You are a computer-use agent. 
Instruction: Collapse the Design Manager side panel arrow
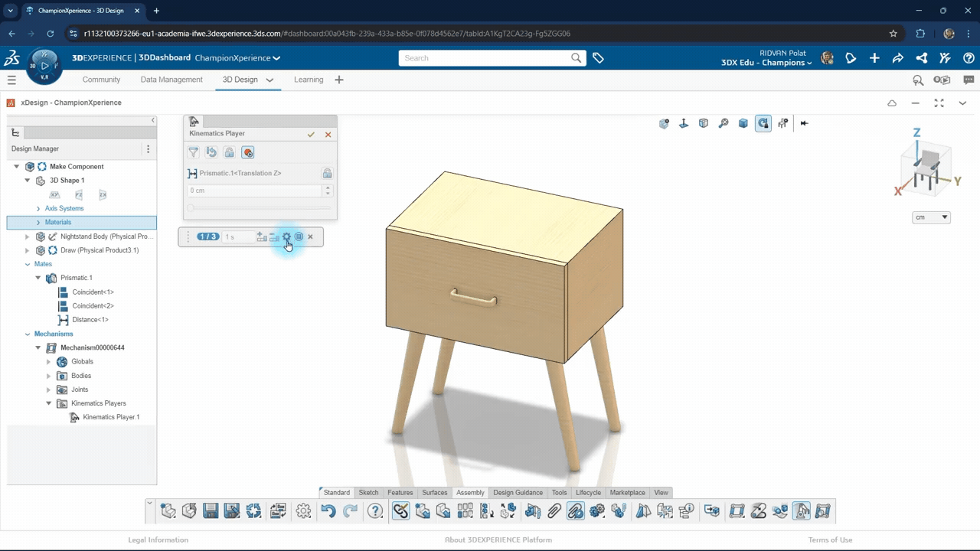click(152, 120)
